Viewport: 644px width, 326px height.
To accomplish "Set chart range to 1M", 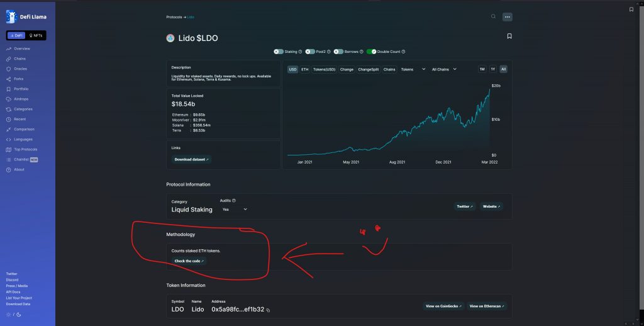I will point(482,69).
